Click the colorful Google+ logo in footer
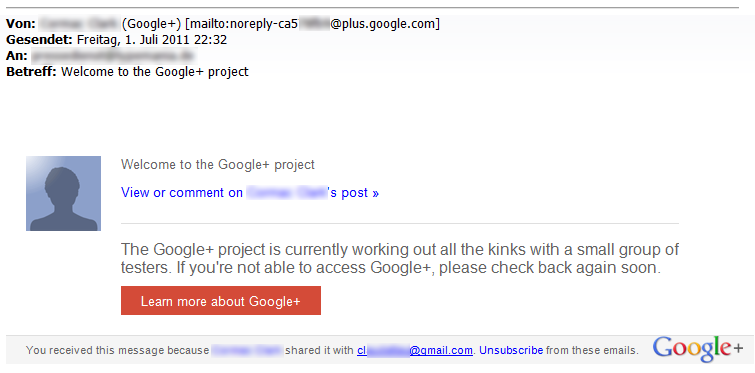 coord(698,349)
